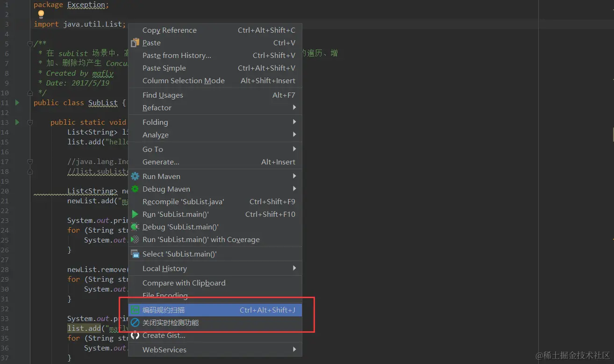614x364 pixels.
Task: Enable Column Selection Mode
Action: [184, 80]
